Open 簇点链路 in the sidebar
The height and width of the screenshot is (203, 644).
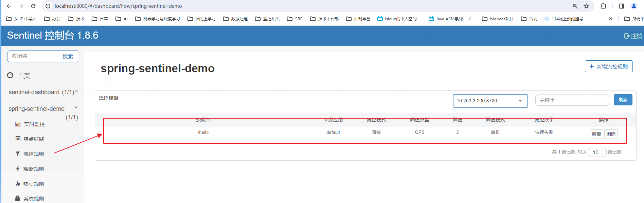(x=30, y=139)
